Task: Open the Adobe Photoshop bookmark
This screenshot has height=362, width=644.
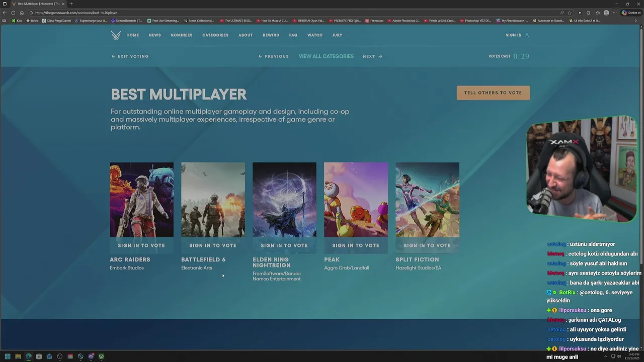Action: click(404, 21)
